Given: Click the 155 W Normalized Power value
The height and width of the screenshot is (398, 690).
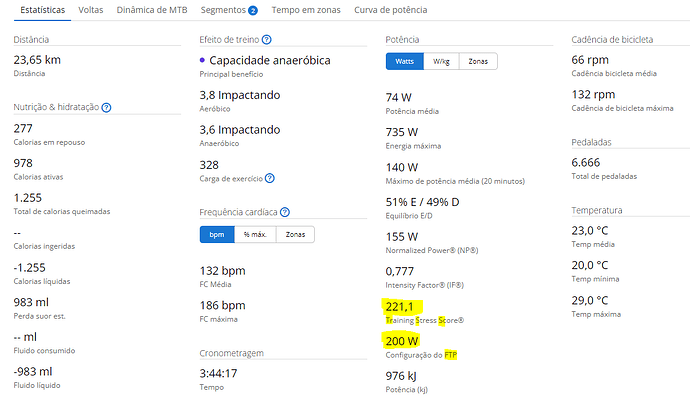Looking at the screenshot, I should coord(402,237).
